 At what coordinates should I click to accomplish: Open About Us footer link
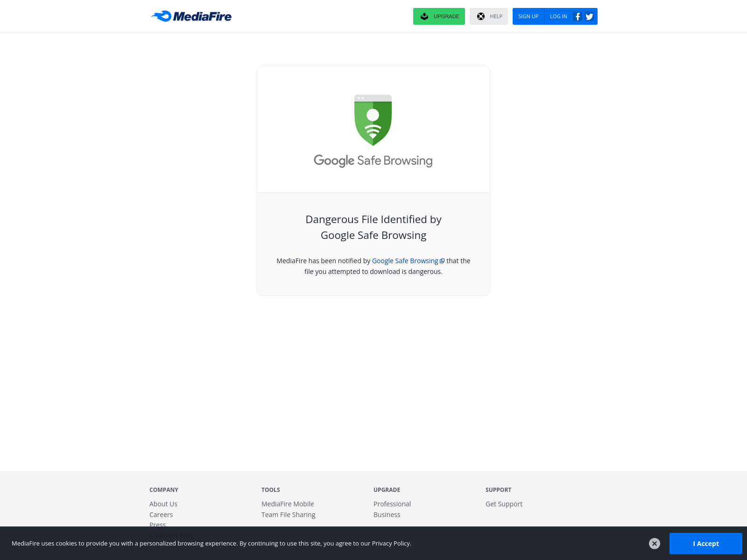pyautogui.click(x=163, y=504)
